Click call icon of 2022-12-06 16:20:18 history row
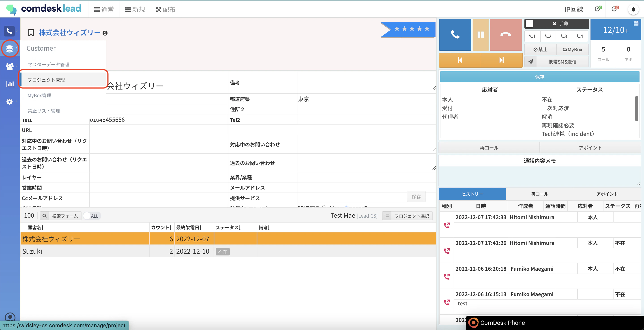This screenshot has width=644, height=330. pyautogui.click(x=447, y=276)
